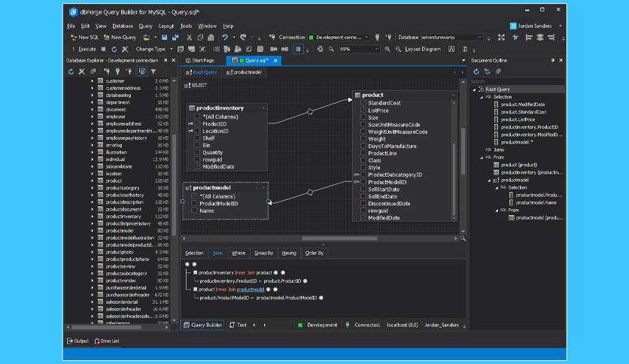Toggle Quantity checkbox in productinventory
The height and width of the screenshot is (364, 629).
coord(197,153)
